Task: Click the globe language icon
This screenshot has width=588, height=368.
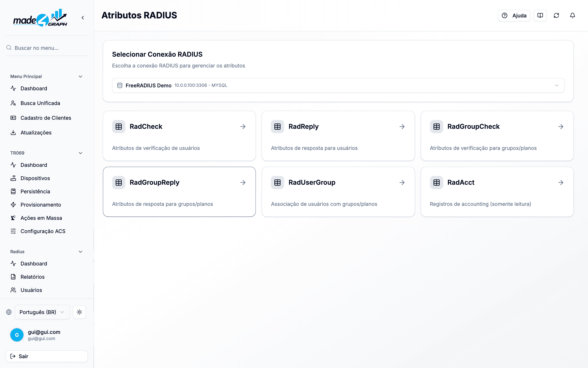Action: pos(9,312)
